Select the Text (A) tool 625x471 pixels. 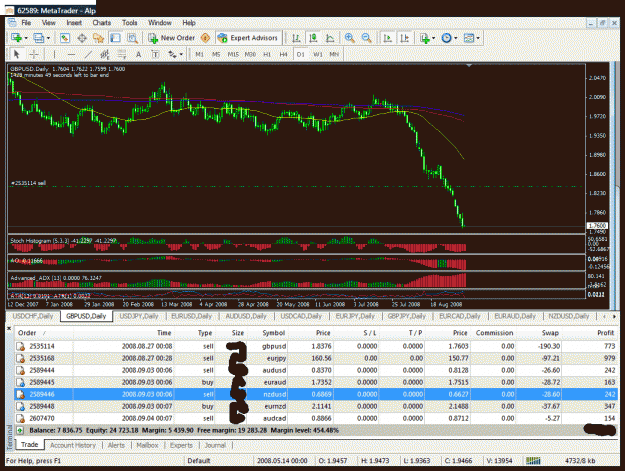[138, 54]
